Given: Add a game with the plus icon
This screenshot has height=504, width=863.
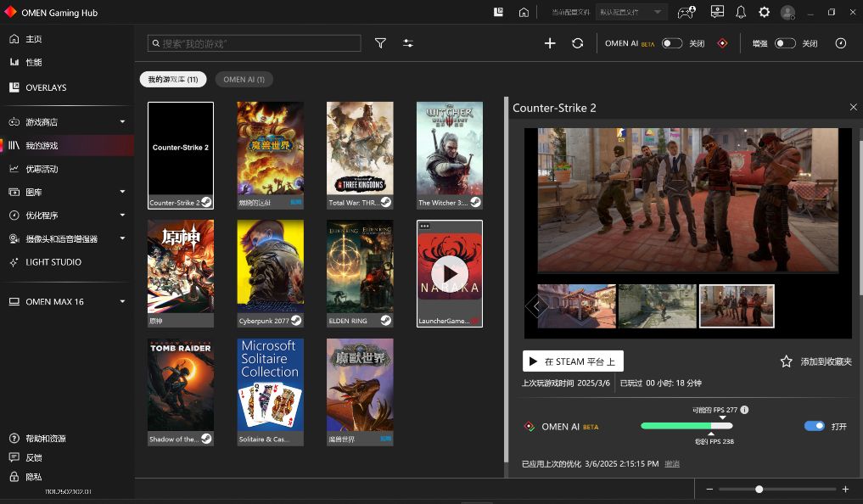Looking at the screenshot, I should pyautogui.click(x=550, y=43).
